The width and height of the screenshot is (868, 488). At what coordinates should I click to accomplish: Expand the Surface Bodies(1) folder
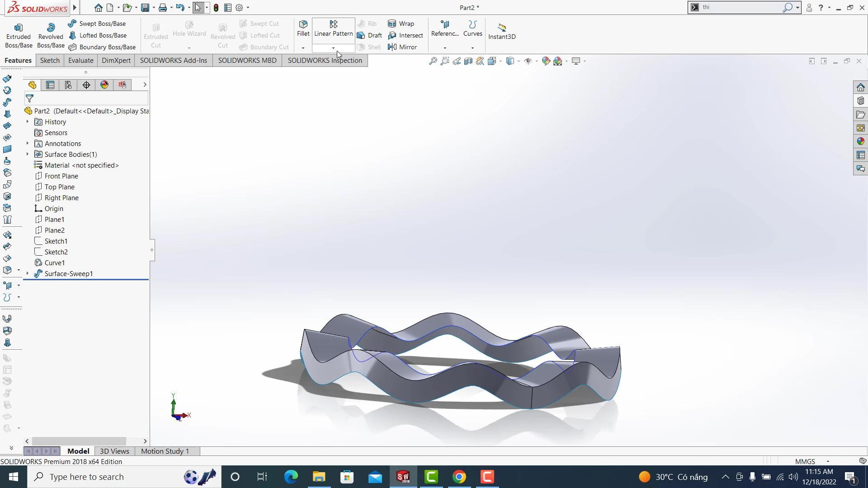tap(28, 155)
